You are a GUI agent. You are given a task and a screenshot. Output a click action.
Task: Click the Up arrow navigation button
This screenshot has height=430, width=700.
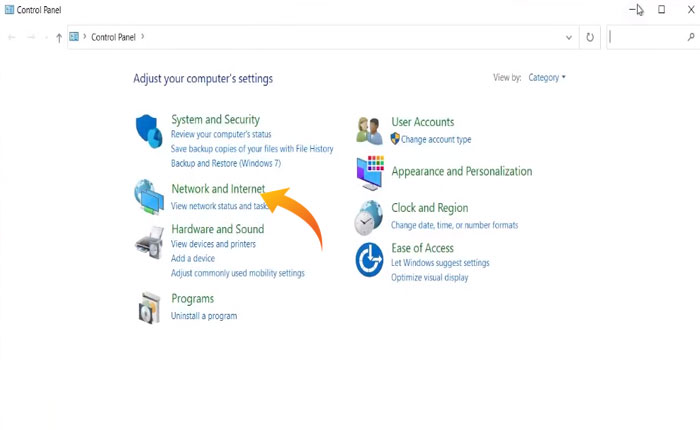click(59, 37)
